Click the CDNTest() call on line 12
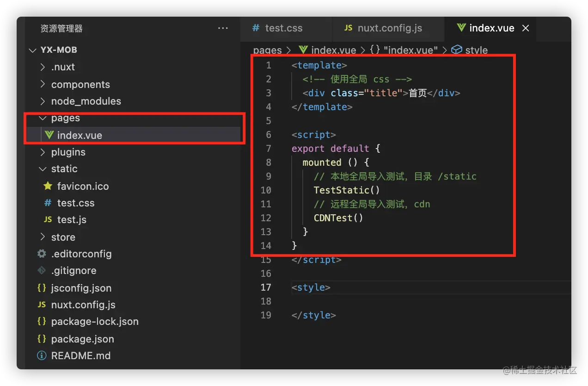The width and height of the screenshot is (588, 386). tap(338, 218)
